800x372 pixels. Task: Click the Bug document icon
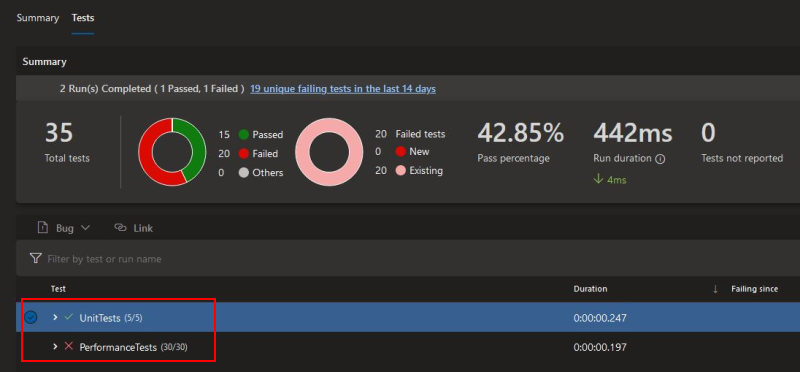pyautogui.click(x=43, y=228)
